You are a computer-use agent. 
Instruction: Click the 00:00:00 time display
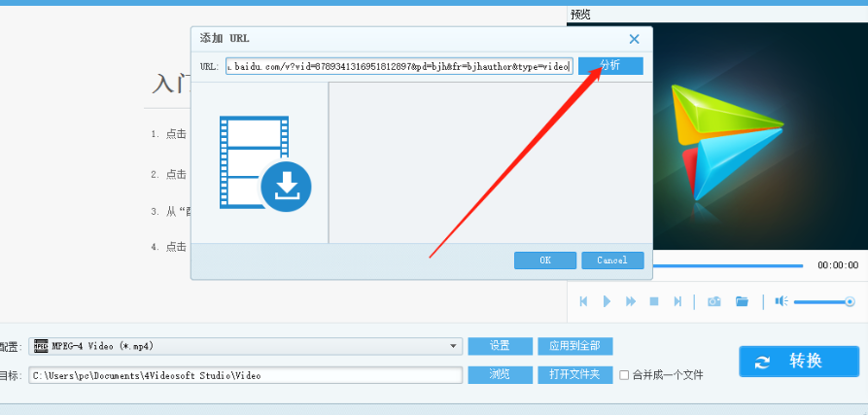pos(838,265)
